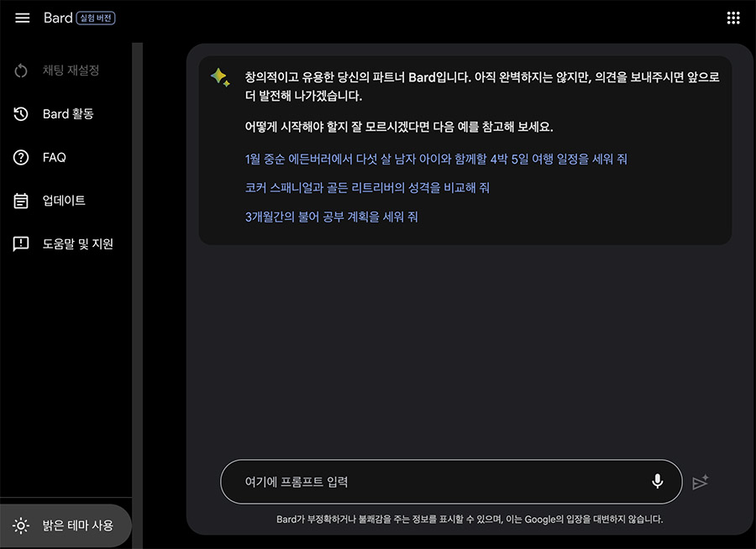Open the Bard 활동 menu item
756x549 pixels.
pyautogui.click(x=66, y=114)
